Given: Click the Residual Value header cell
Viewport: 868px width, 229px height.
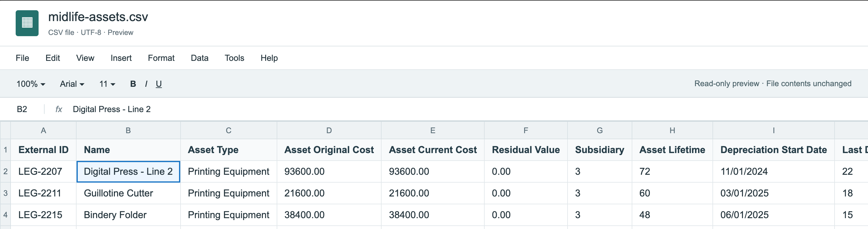Looking at the screenshot, I should tap(526, 150).
